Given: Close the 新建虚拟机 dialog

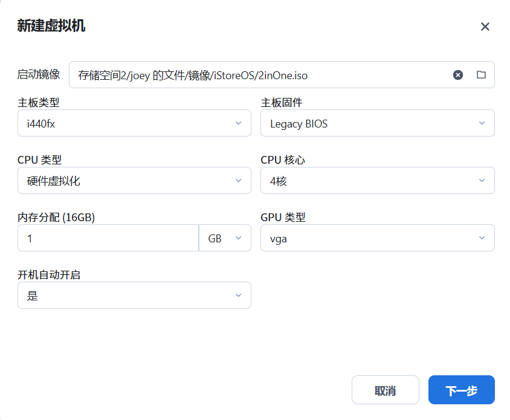Looking at the screenshot, I should coord(485,27).
